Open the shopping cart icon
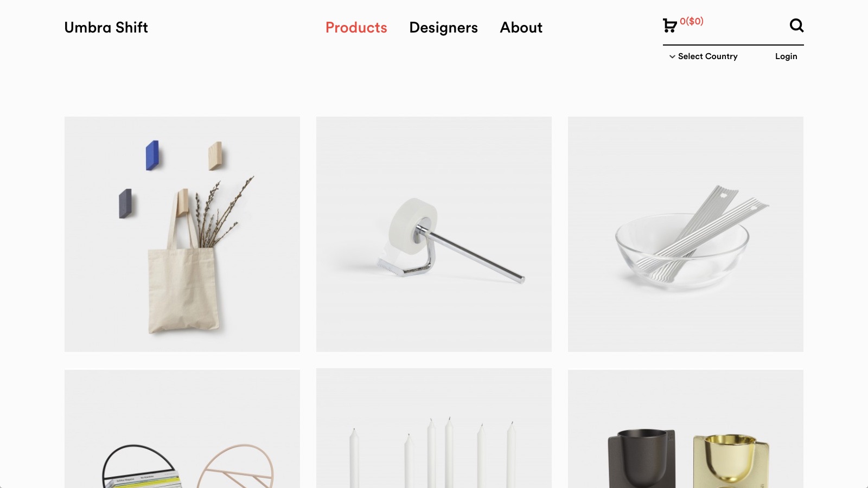This screenshot has height=488, width=868. tap(669, 25)
